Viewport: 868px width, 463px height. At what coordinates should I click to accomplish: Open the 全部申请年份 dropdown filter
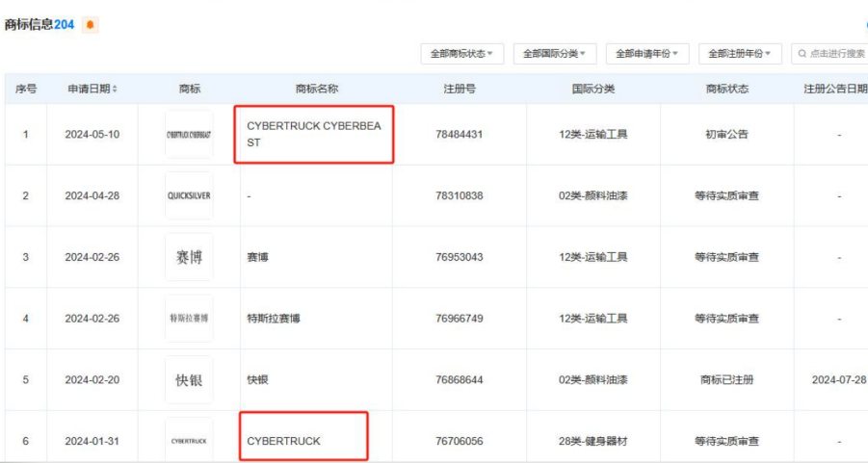(x=647, y=54)
